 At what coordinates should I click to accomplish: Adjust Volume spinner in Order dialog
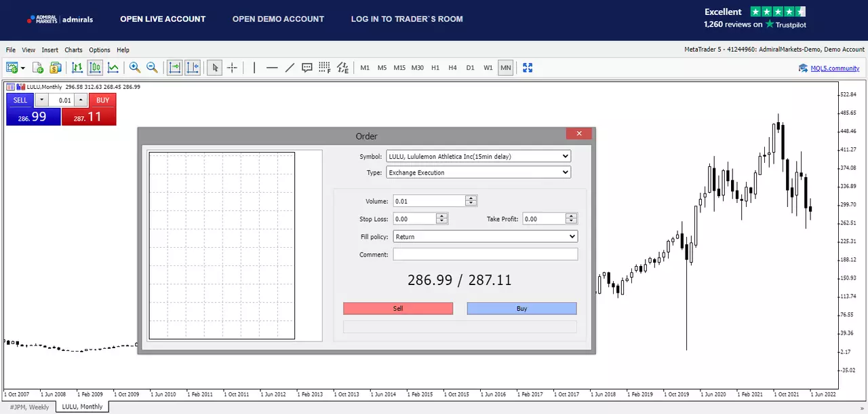471,201
